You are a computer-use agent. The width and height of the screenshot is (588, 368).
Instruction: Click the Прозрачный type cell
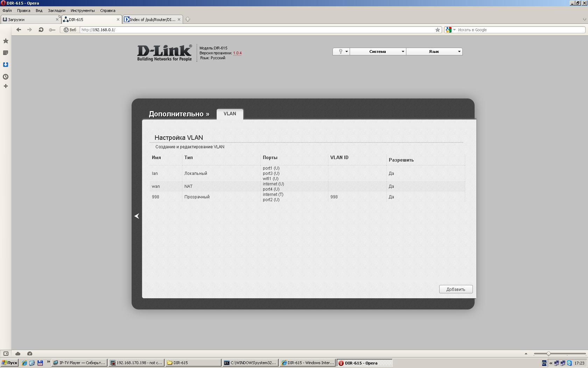point(197,197)
